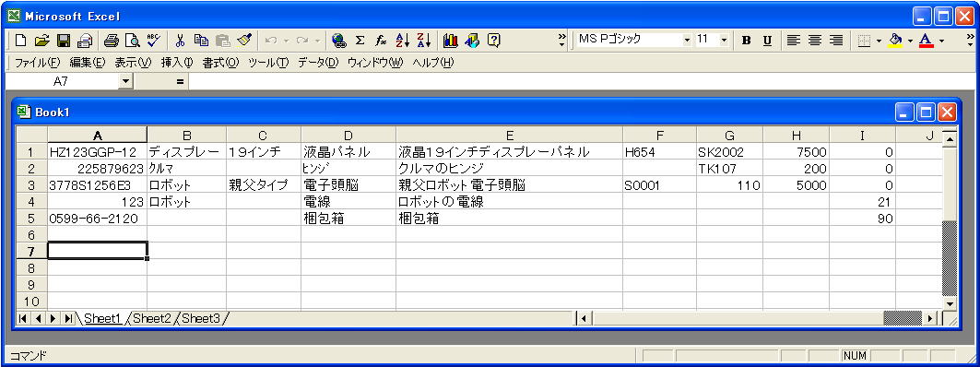980x367 pixels.
Task: Expand the Name Box dropdown arrow
Action: (125, 81)
